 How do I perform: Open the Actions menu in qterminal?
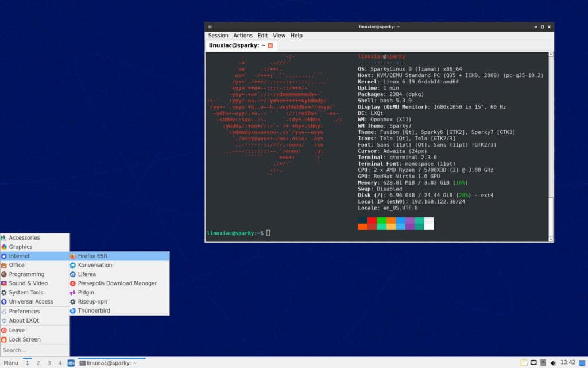point(243,35)
